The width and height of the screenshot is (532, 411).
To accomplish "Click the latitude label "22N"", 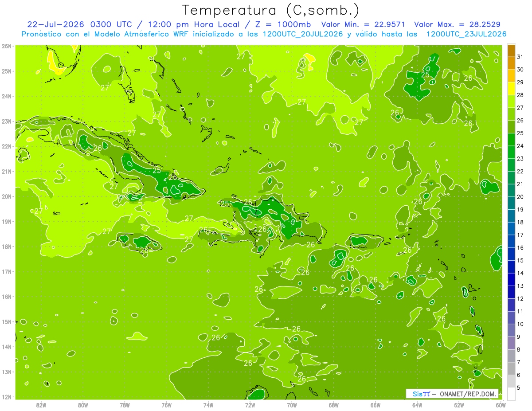I will click(x=7, y=146).
